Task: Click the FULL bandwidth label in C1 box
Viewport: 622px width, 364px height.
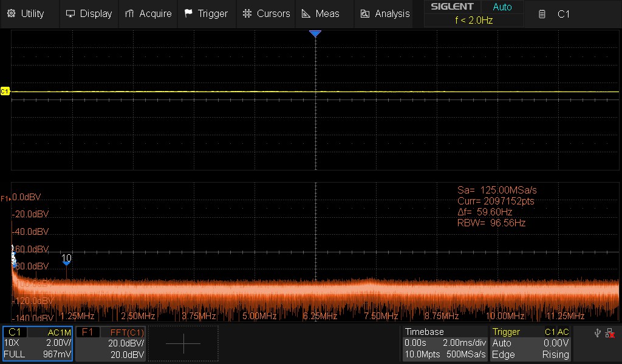Action: point(15,354)
